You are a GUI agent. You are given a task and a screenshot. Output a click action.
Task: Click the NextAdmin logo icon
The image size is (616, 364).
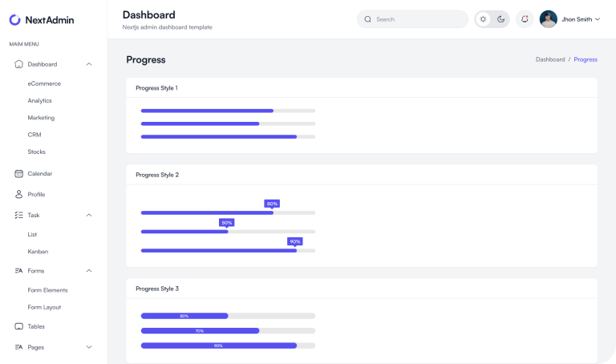coord(15,20)
